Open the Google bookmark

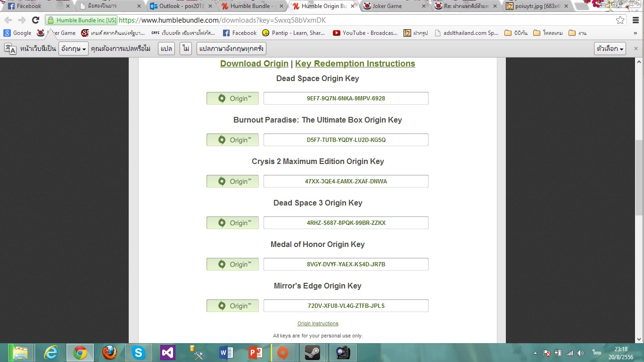(17, 33)
